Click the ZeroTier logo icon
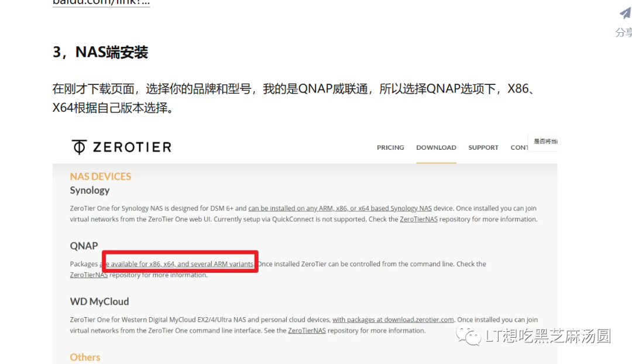This screenshot has width=632, height=364. point(79,147)
